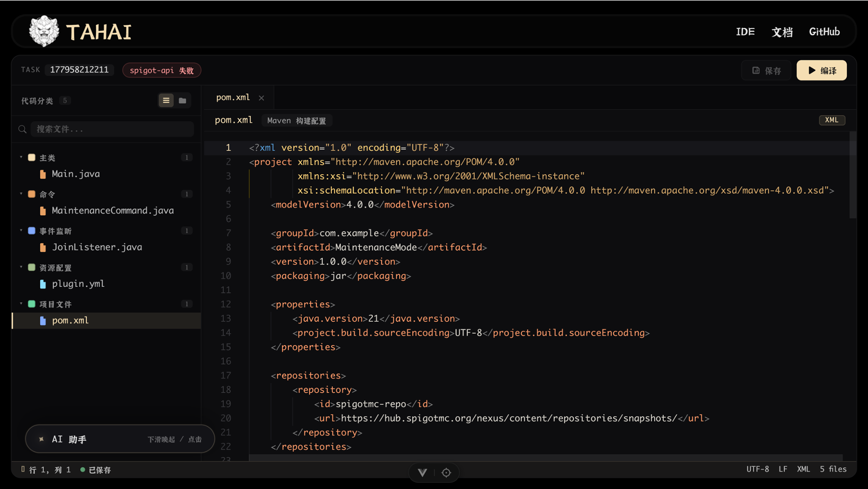Click LF line ending in status bar

tap(783, 469)
